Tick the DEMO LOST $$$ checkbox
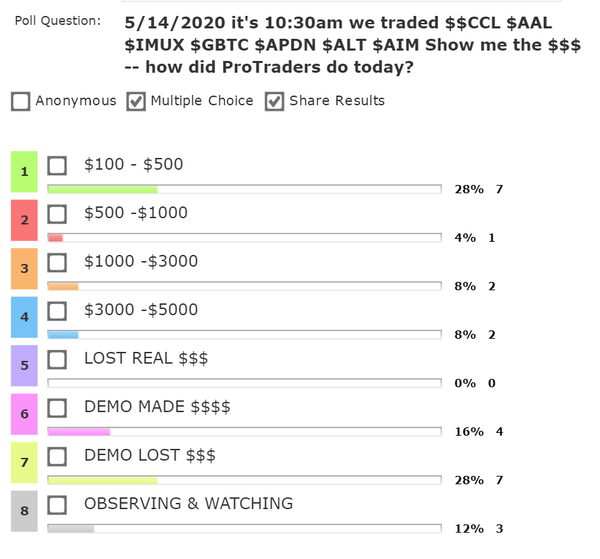Image resolution: width=600 pixels, height=559 pixels. [58, 456]
